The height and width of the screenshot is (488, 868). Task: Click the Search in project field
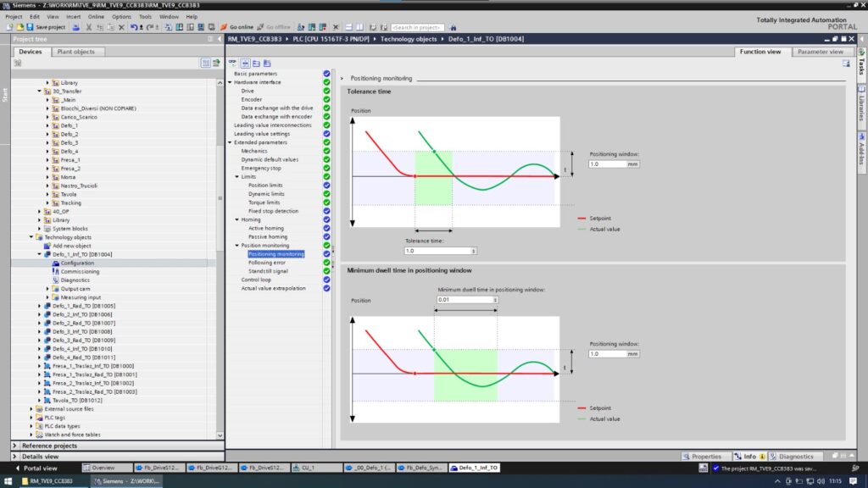click(417, 27)
